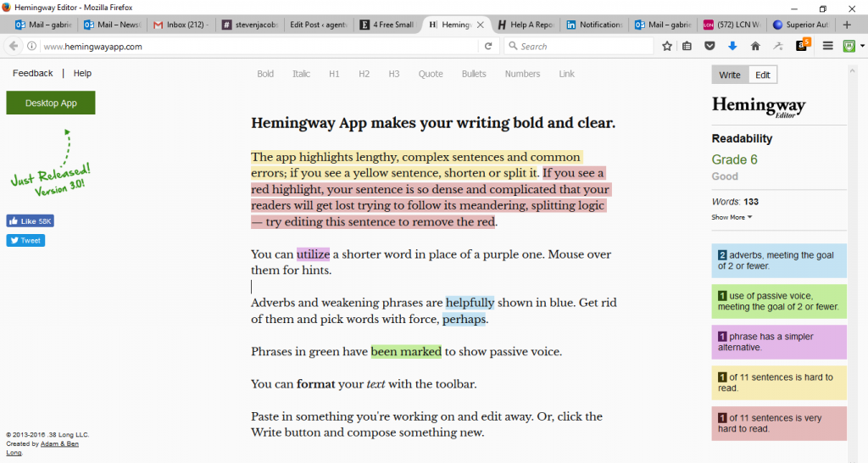The image size is (868, 463).
Task: Click the Twitter Tweet button
Action: 25,240
